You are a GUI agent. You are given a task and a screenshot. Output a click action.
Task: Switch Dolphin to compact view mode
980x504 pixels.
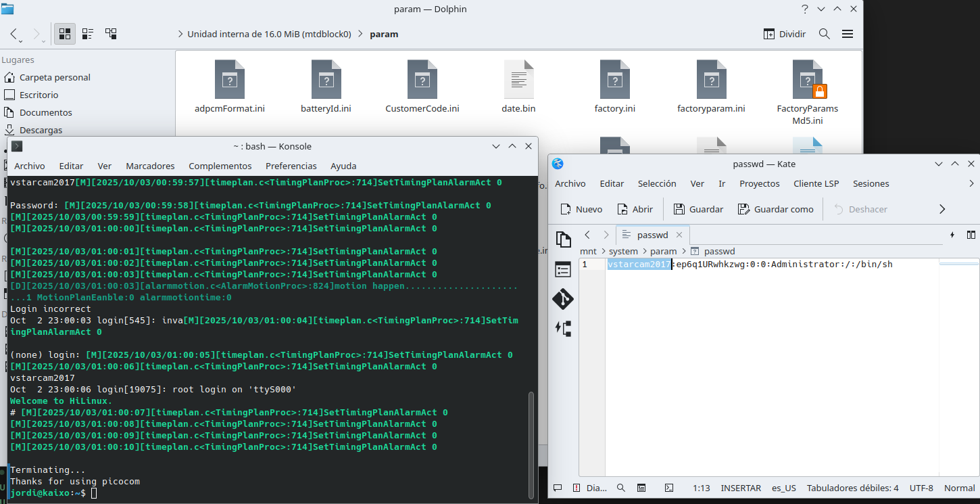(x=88, y=34)
